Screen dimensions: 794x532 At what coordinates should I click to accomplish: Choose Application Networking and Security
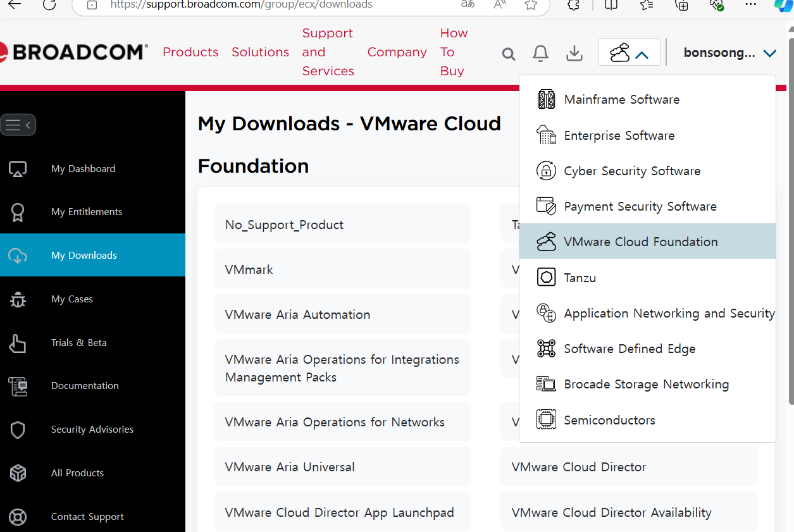647,313
